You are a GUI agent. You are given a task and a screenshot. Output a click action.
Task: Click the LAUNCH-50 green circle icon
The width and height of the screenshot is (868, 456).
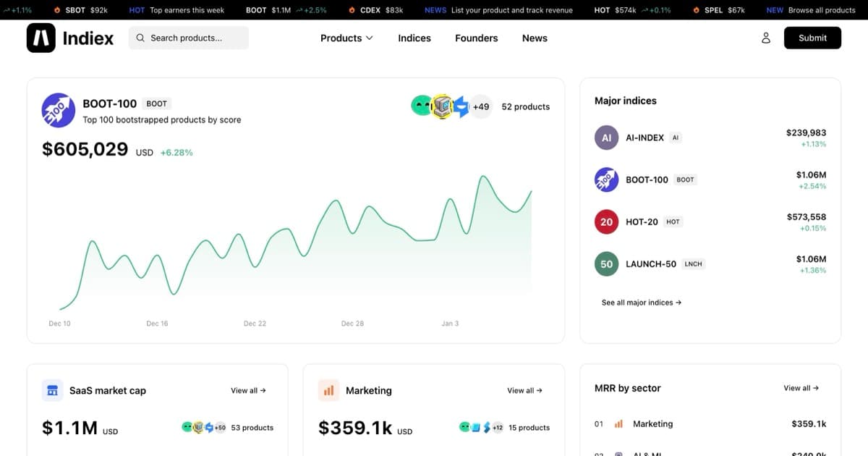(x=606, y=264)
